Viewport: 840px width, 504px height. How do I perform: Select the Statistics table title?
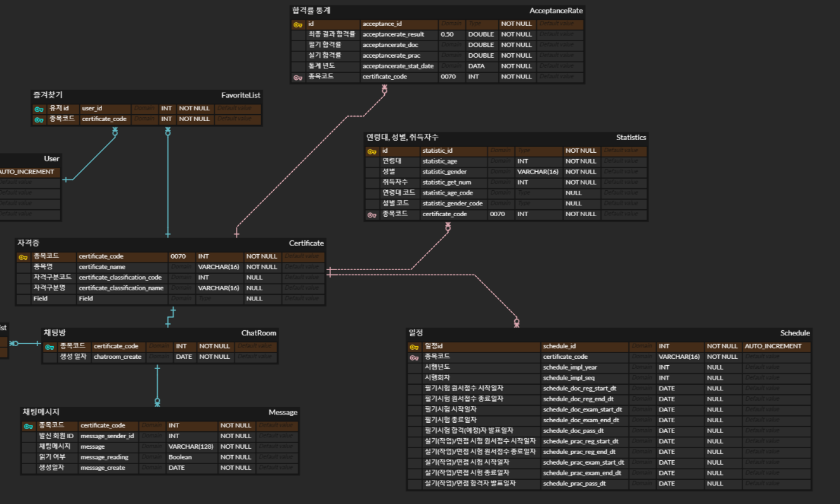pyautogui.click(x=631, y=138)
